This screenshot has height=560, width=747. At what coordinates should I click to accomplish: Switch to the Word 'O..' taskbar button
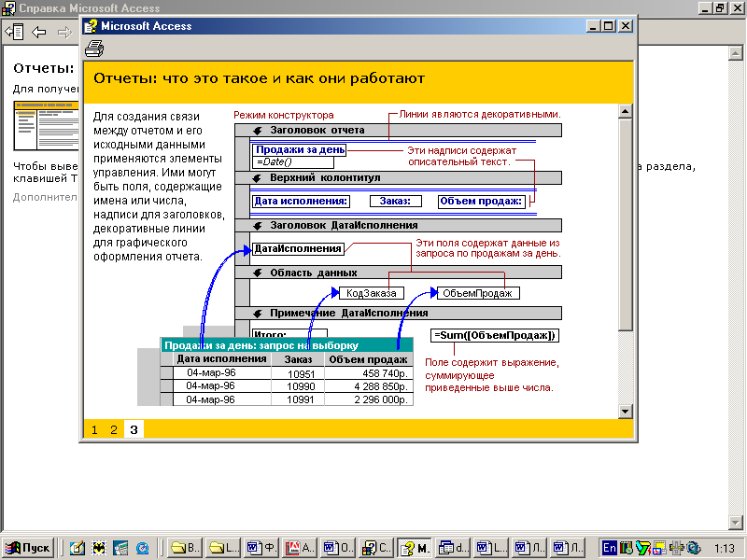338,548
